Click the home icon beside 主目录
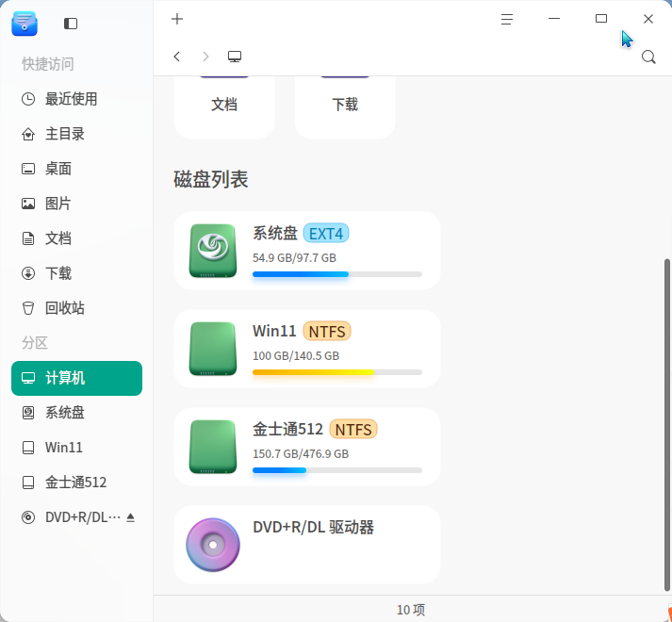Viewport: 672px width, 622px height. [28, 134]
